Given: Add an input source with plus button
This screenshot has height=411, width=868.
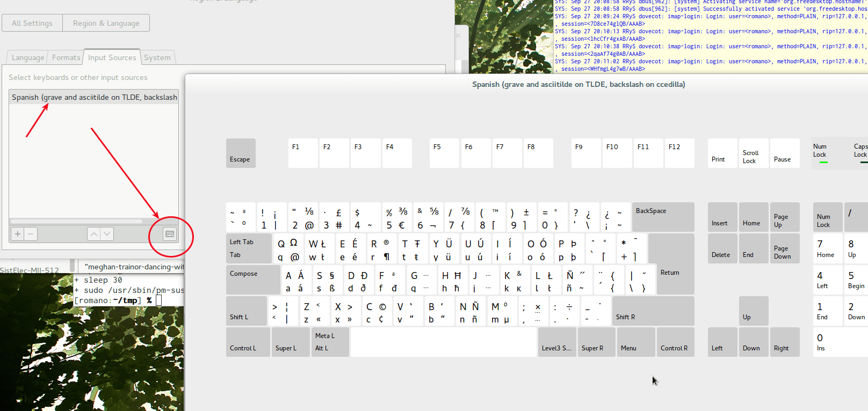Looking at the screenshot, I should [18, 234].
